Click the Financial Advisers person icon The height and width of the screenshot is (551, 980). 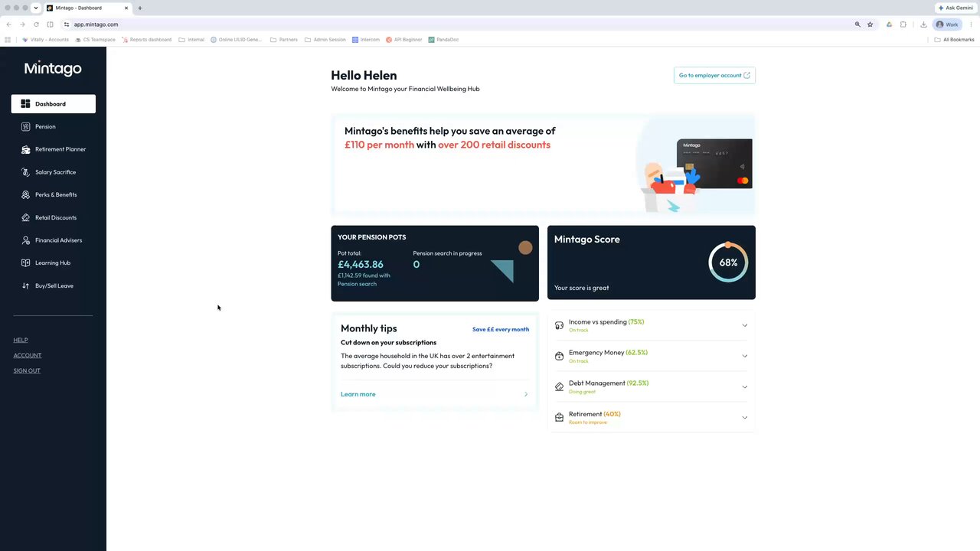[25, 240]
